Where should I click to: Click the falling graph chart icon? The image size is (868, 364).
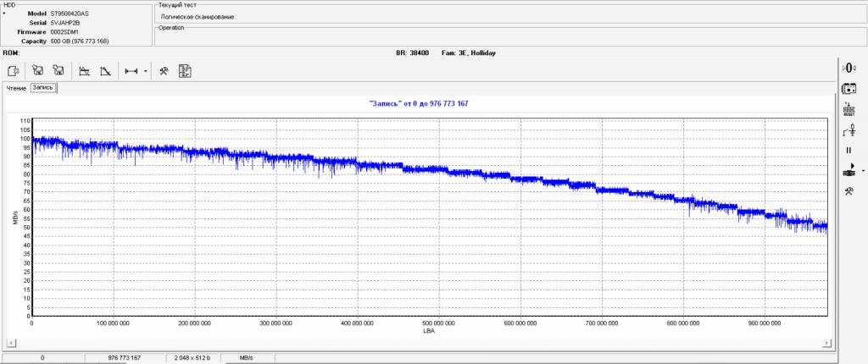click(105, 71)
